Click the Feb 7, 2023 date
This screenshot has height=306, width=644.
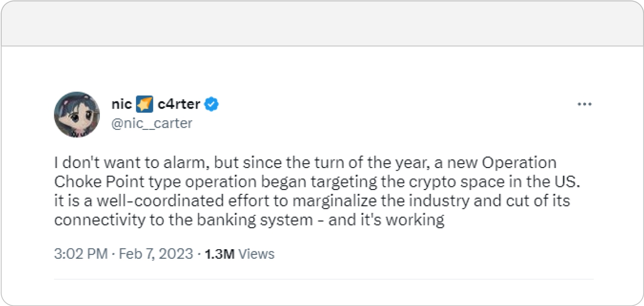coord(156,254)
